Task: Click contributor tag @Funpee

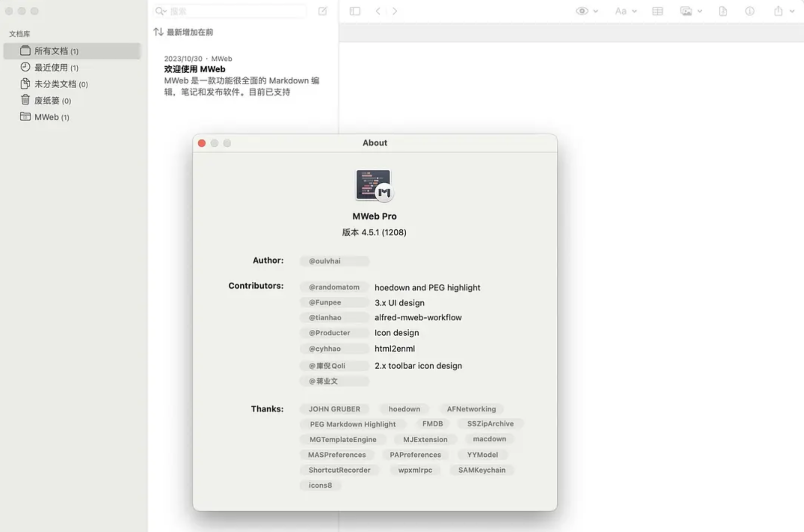Action: tap(334, 302)
